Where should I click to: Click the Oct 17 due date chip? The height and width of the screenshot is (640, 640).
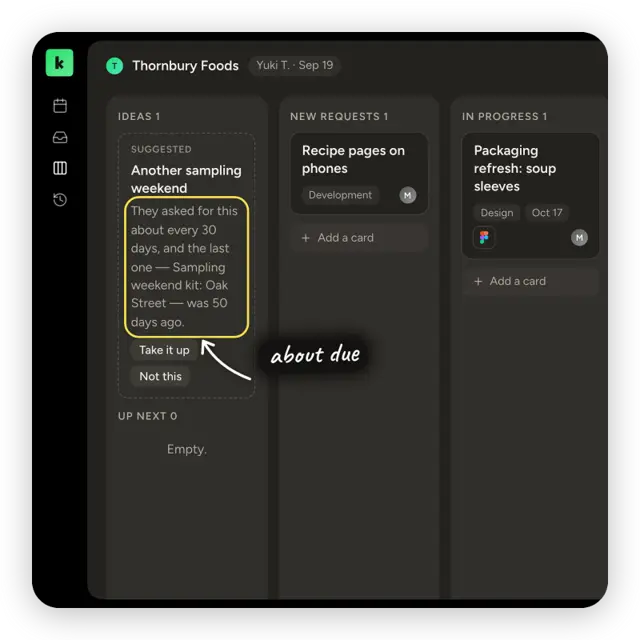[x=547, y=213]
